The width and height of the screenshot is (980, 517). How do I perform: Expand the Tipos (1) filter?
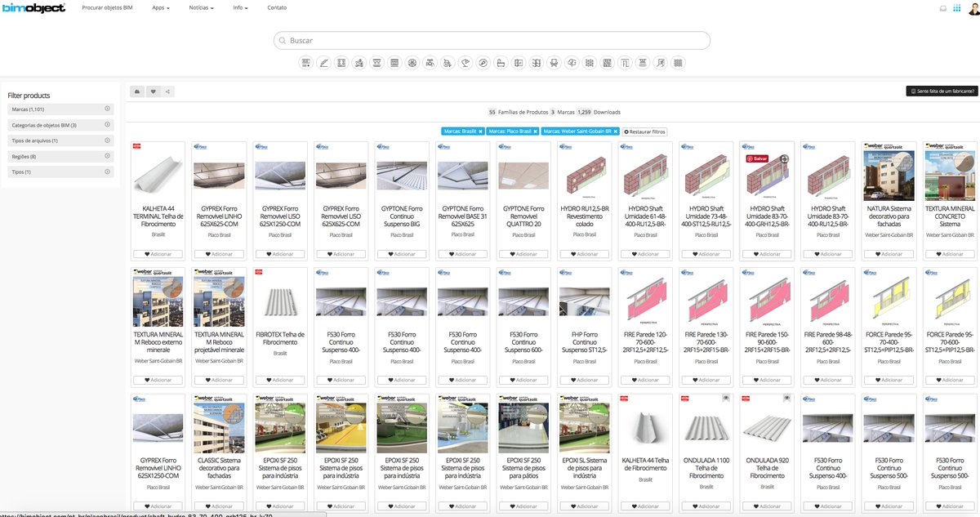point(60,172)
